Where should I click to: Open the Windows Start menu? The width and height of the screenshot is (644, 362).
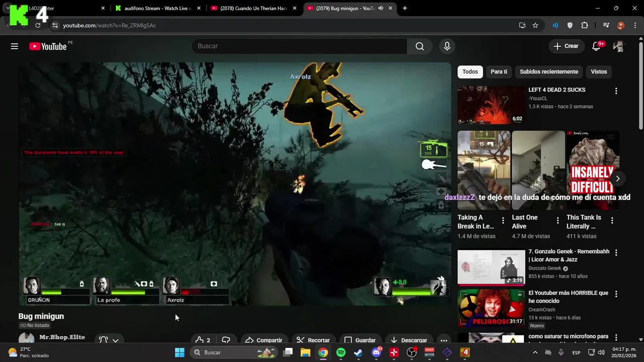(x=180, y=352)
